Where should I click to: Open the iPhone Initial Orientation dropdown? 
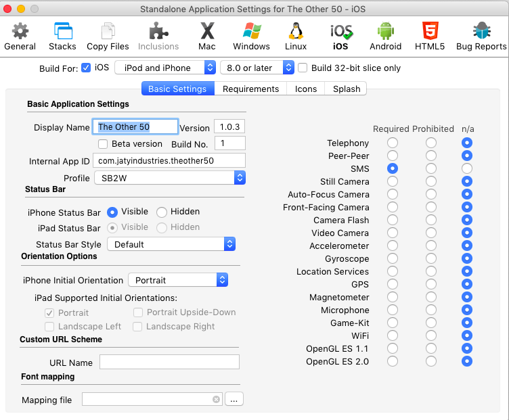178,280
